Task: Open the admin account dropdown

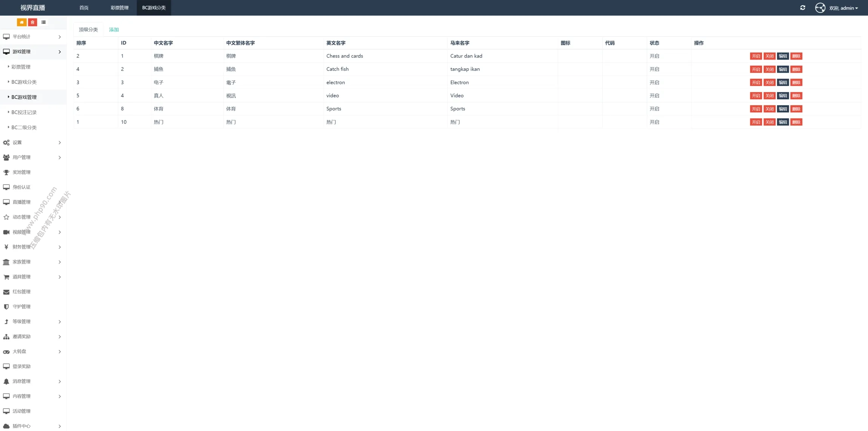Action: click(x=844, y=8)
